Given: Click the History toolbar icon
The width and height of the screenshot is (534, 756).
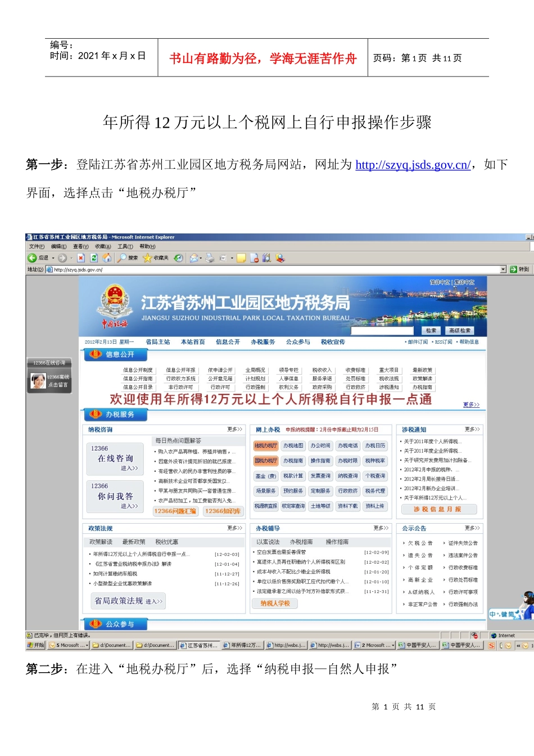Looking at the screenshot, I should [x=178, y=258].
